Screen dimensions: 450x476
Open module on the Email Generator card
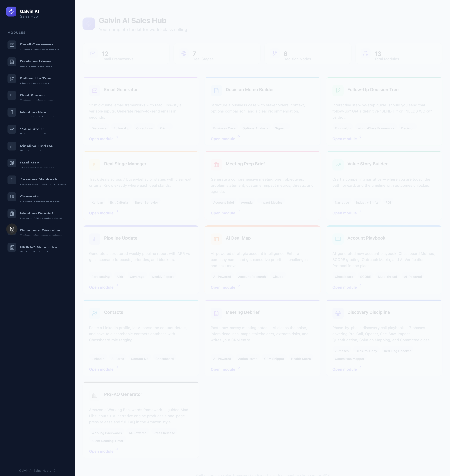(101, 139)
